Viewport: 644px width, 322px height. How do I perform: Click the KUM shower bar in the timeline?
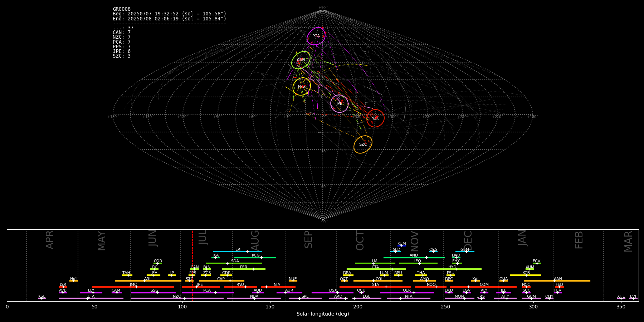(x=402, y=246)
